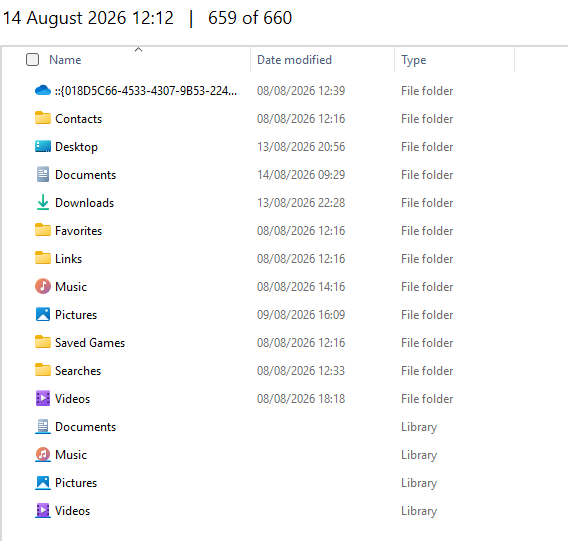
Task: Click the sort direction arrow above the Name column
Action: (x=138, y=49)
